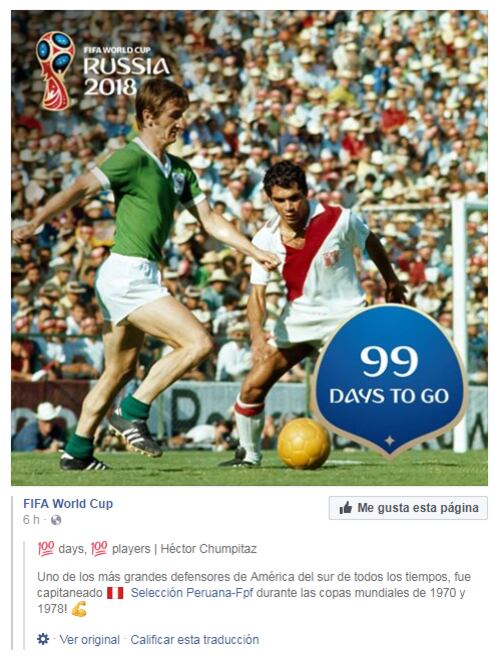The width and height of the screenshot is (495, 658).
Task: Click the Héctor Chumpitaz name text
Action: (x=208, y=548)
